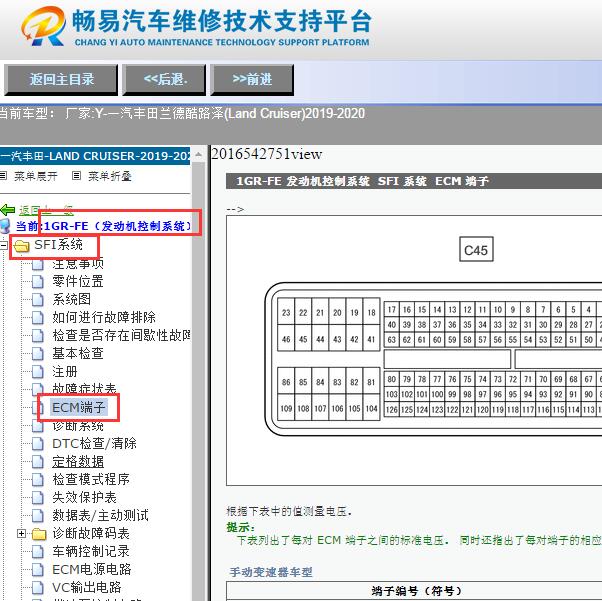This screenshot has width=602, height=601.
Task: Open 数据表/主动测试 entry
Action: [100, 516]
